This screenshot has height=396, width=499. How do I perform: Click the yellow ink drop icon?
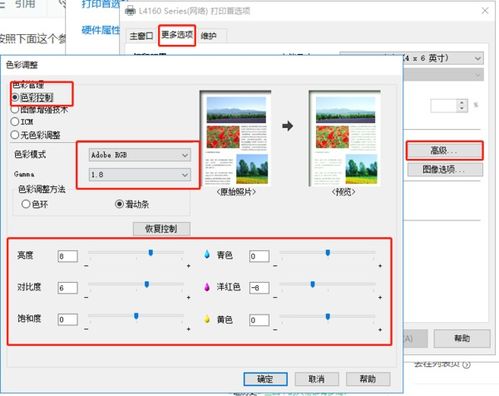(207, 319)
